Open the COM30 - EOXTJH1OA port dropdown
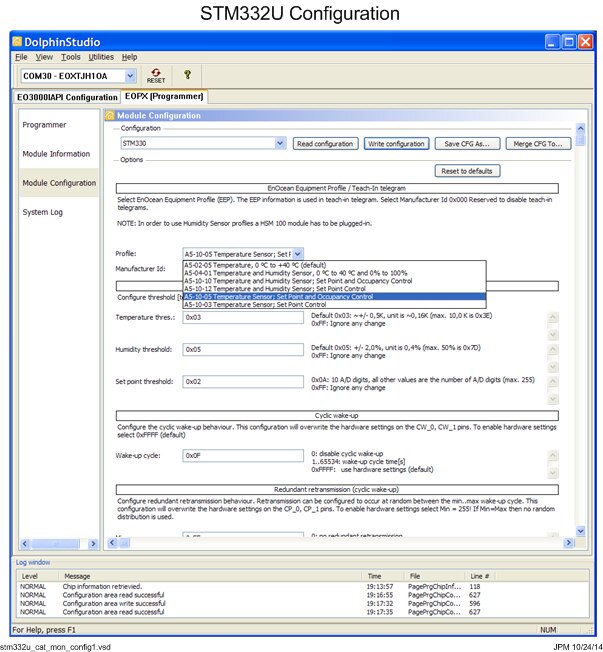This screenshot has height=652, width=603. (x=130, y=76)
